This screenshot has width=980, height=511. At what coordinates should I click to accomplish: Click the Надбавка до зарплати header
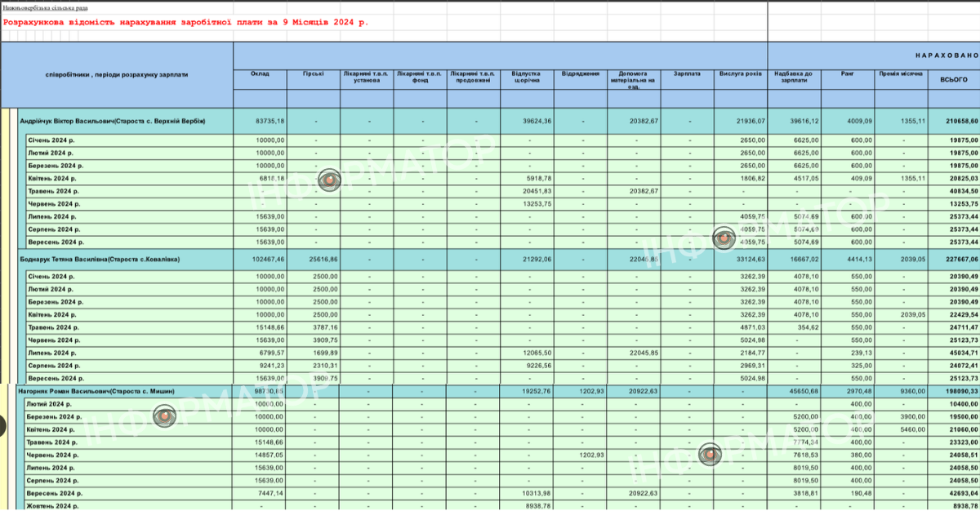tap(794, 77)
